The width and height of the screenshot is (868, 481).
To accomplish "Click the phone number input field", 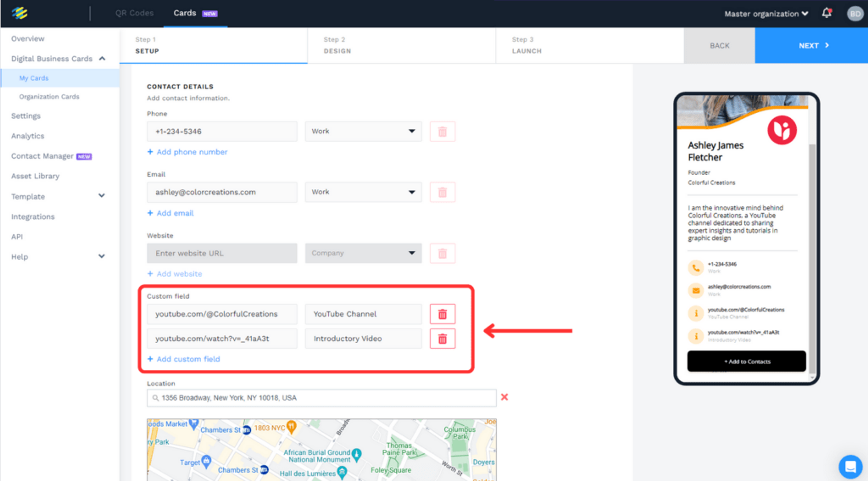I will click(x=222, y=131).
